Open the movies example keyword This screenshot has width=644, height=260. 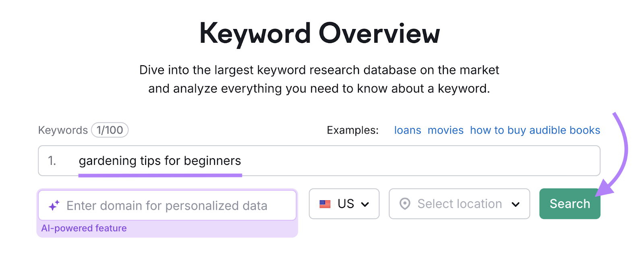click(446, 130)
